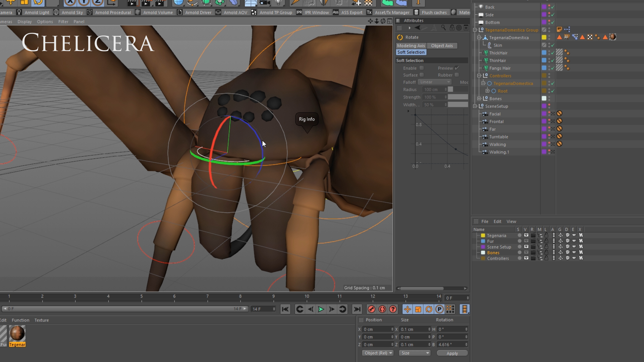Click the Back light bulb object icon
The image size is (644, 362).
tap(481, 7)
